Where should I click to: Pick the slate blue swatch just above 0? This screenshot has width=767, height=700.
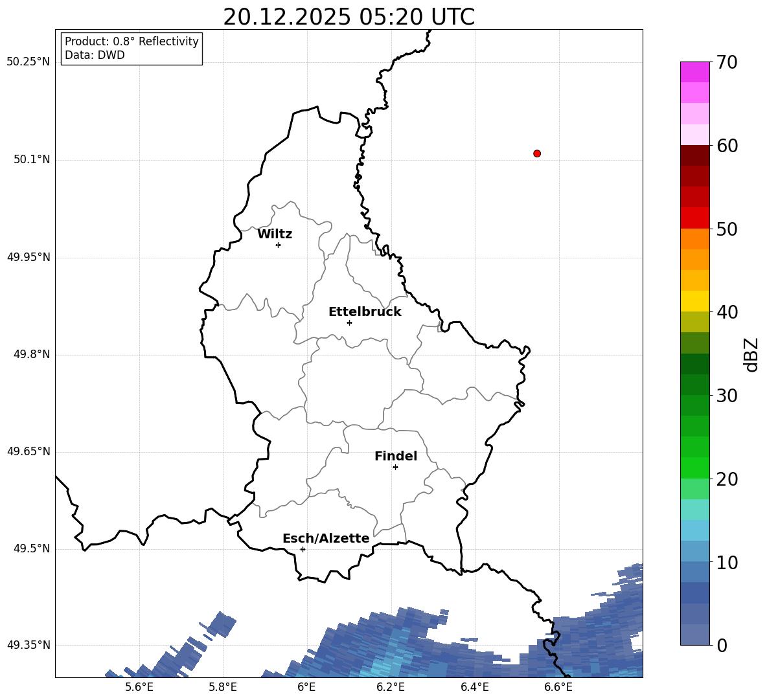coord(694,635)
